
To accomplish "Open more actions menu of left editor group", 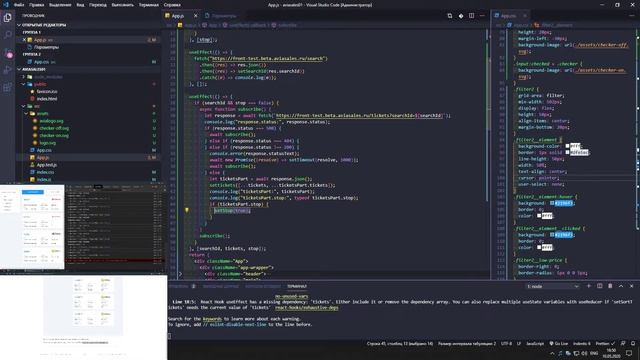I will pos(482,16).
